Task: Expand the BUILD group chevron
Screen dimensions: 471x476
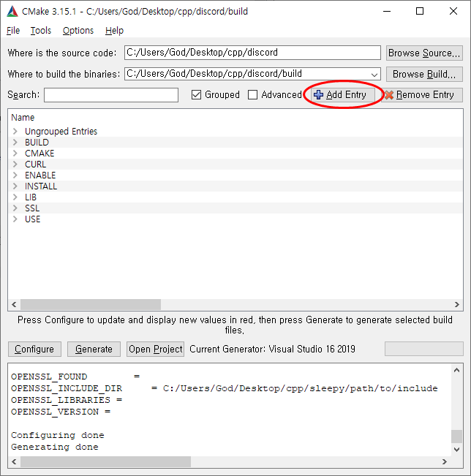Action: tap(15, 142)
